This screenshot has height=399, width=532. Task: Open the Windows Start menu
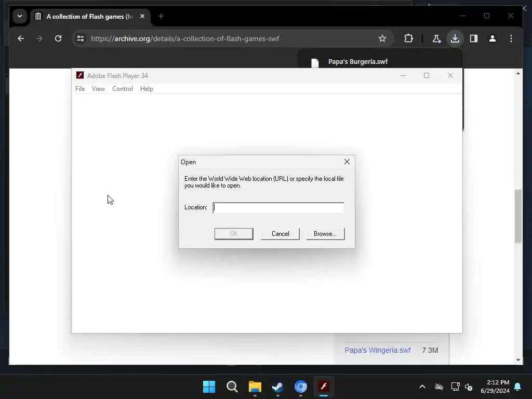[x=209, y=387]
